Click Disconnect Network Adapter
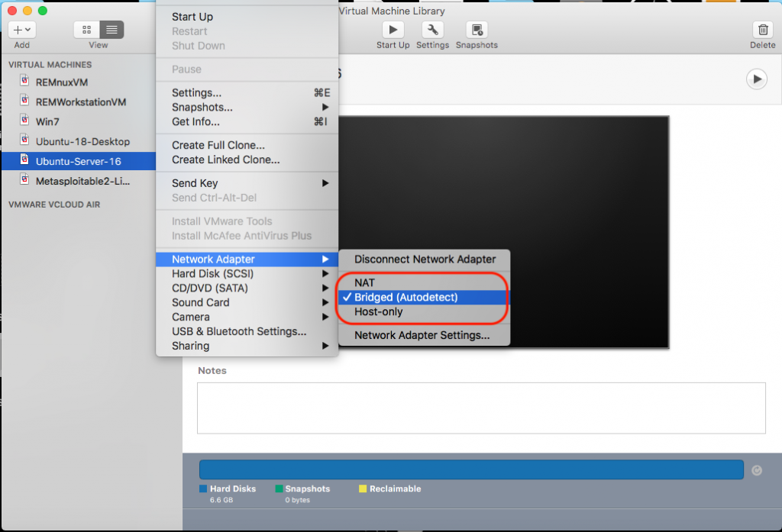This screenshot has width=782, height=532. coord(425,260)
